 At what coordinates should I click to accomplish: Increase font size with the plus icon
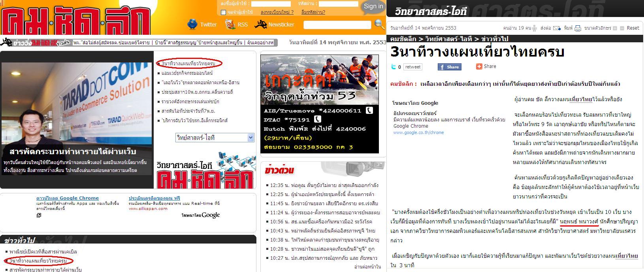tap(615, 28)
